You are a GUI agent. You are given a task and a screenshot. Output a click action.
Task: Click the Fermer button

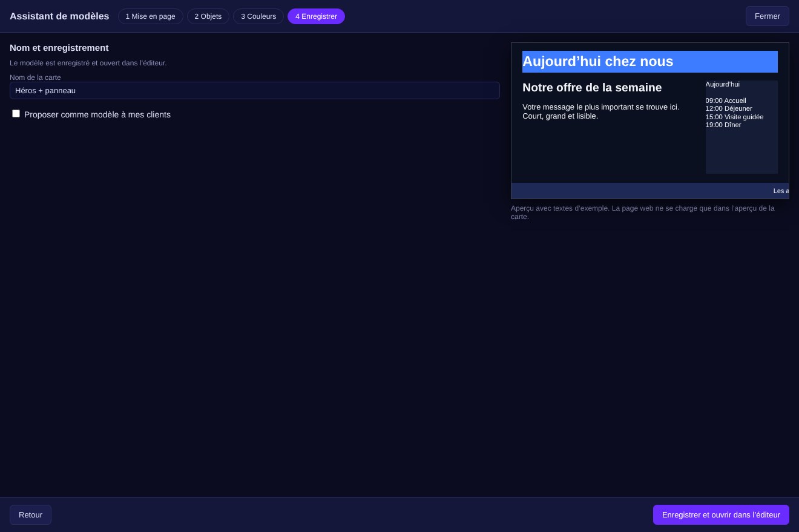[768, 16]
